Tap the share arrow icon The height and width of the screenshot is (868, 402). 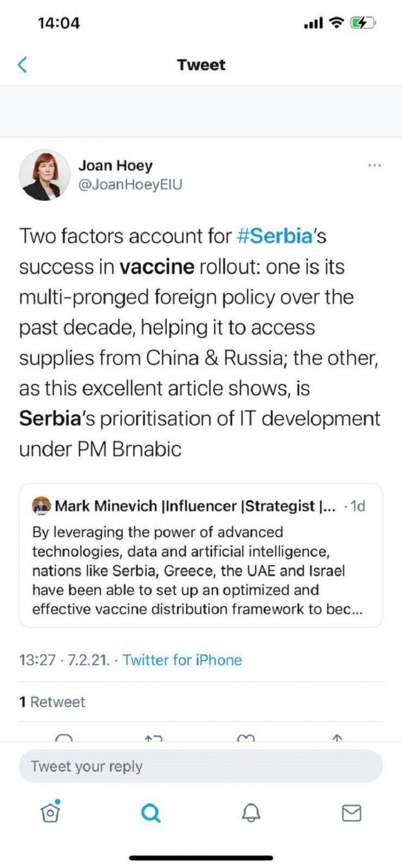point(337,738)
